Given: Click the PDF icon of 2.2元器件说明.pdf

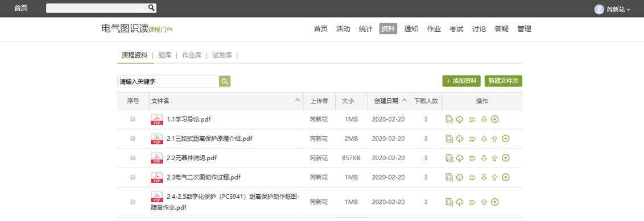Looking at the screenshot, I should tap(157, 158).
